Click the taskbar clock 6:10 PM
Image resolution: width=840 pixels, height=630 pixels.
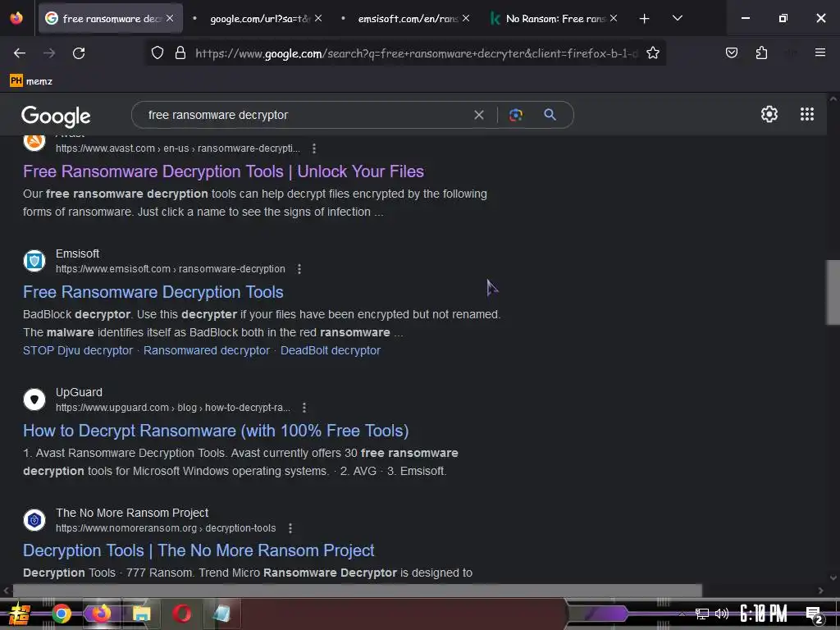(763, 614)
